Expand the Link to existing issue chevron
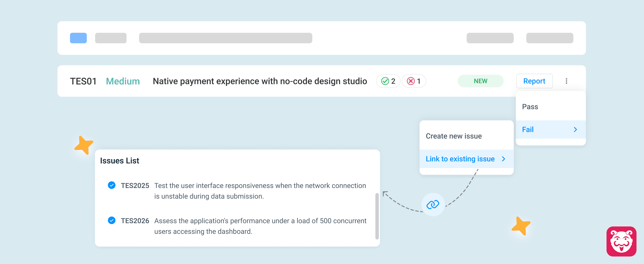This screenshot has width=644, height=264. [x=503, y=159]
